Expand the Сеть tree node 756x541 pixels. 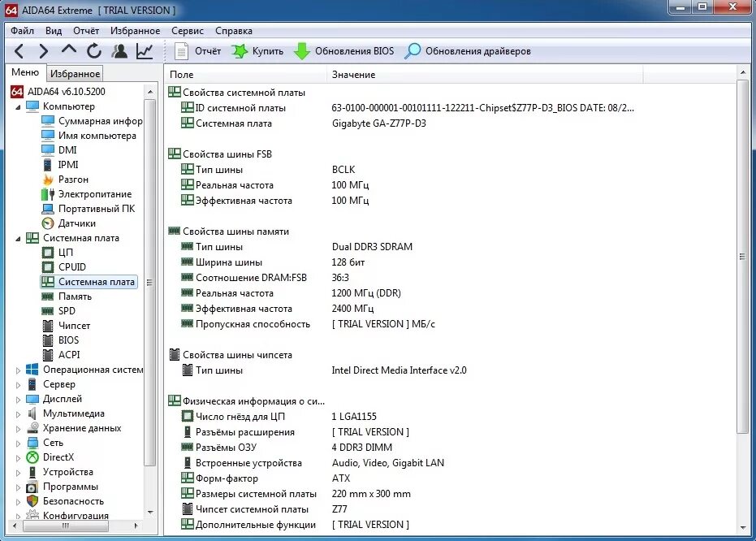(x=18, y=444)
